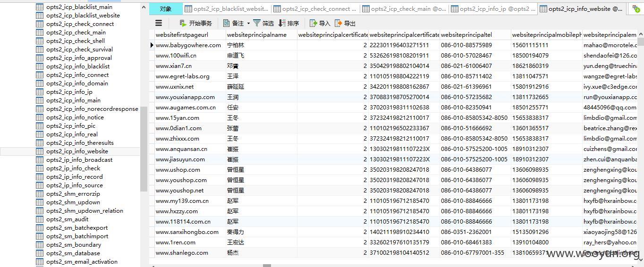Click the current row indicator for www.babygowhere.com

coord(152,45)
